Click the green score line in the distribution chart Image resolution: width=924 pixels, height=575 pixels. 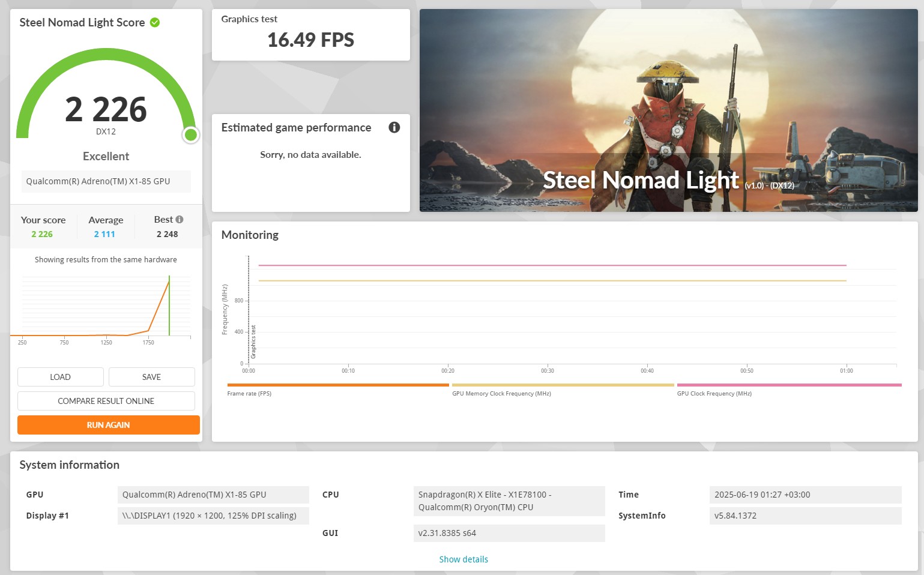[x=169, y=306]
